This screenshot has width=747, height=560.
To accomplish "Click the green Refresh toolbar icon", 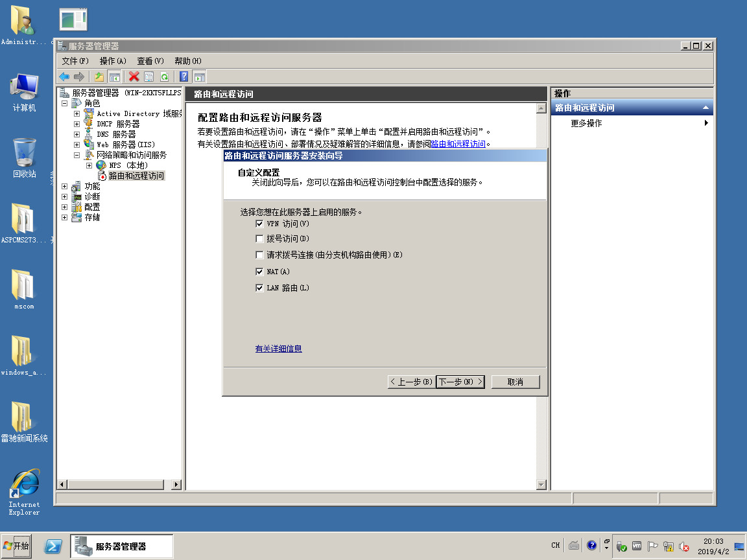I will (164, 76).
